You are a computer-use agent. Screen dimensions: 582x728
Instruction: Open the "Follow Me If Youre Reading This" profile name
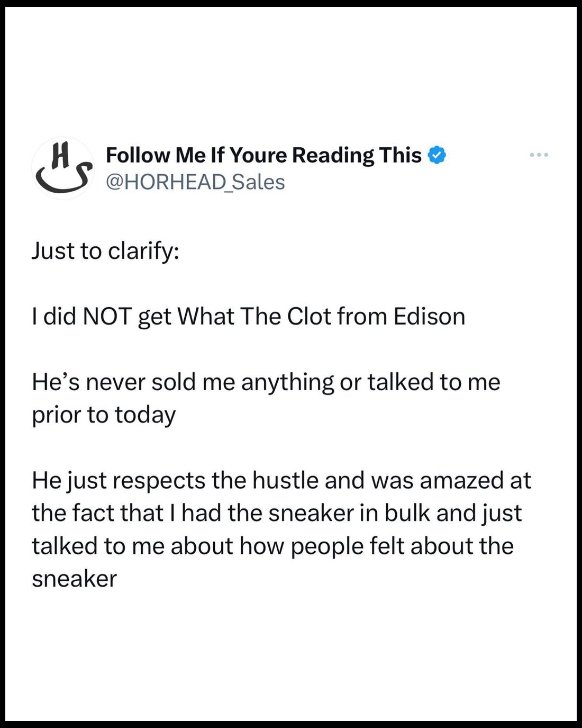263,155
